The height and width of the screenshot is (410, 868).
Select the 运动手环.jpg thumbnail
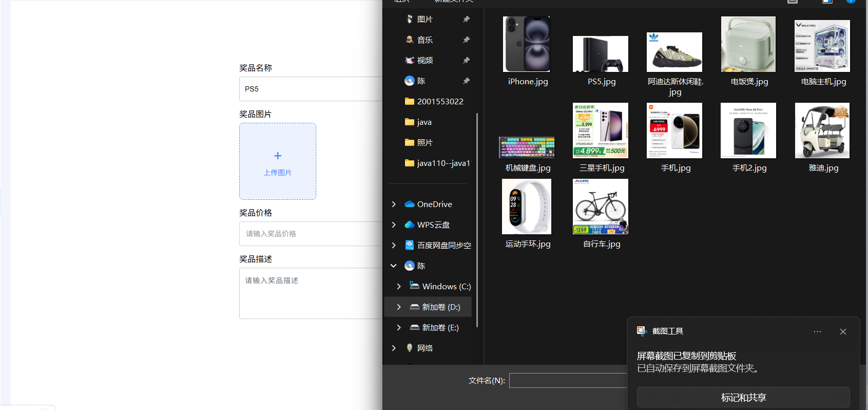tap(527, 207)
